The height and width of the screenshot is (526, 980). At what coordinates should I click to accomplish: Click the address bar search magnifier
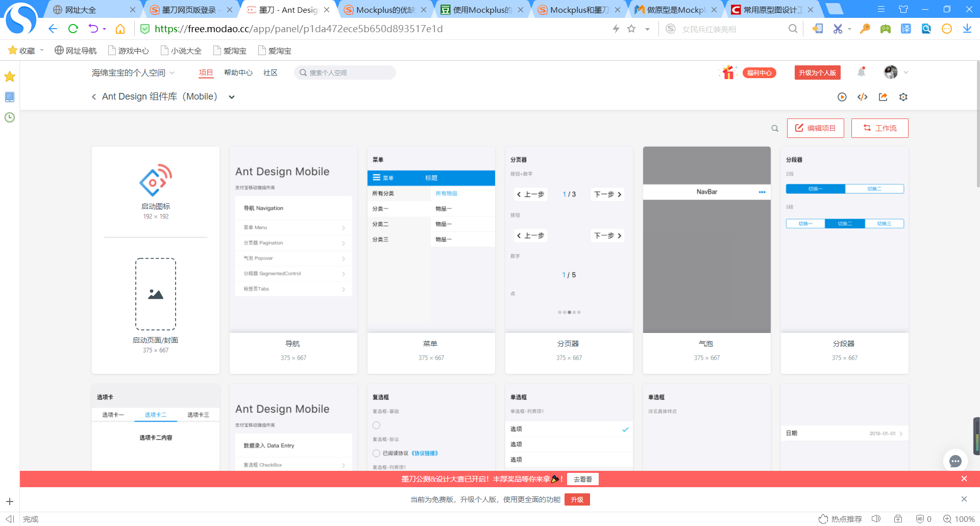tap(793, 29)
